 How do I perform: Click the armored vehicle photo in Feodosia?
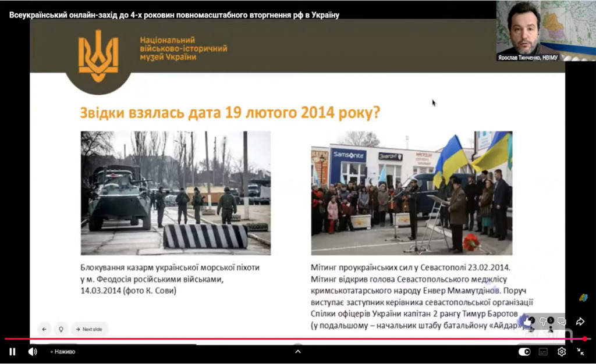[176, 193]
